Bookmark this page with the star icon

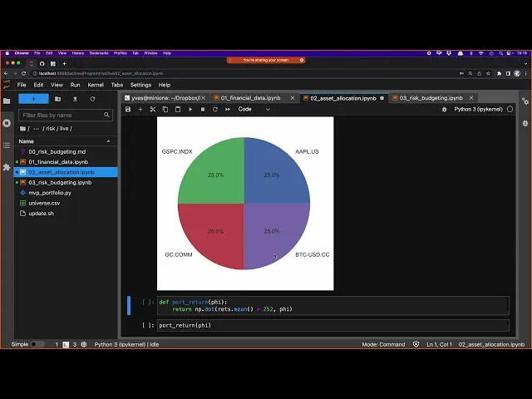[488, 73]
